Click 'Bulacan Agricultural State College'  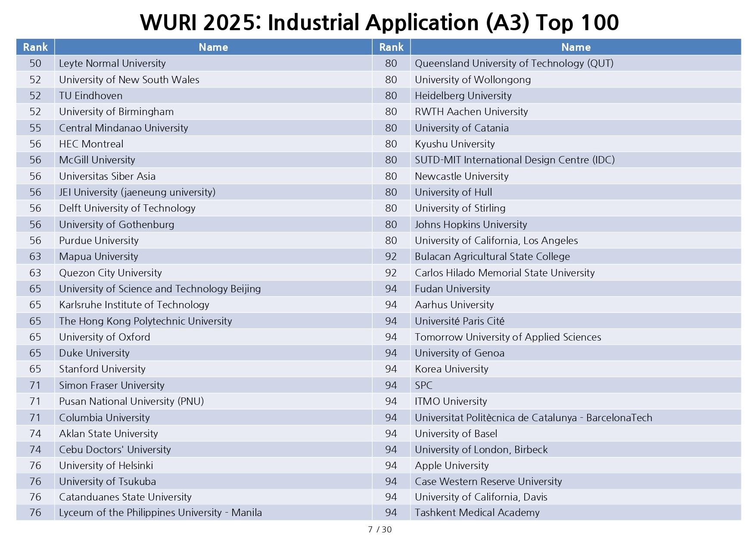492,257
